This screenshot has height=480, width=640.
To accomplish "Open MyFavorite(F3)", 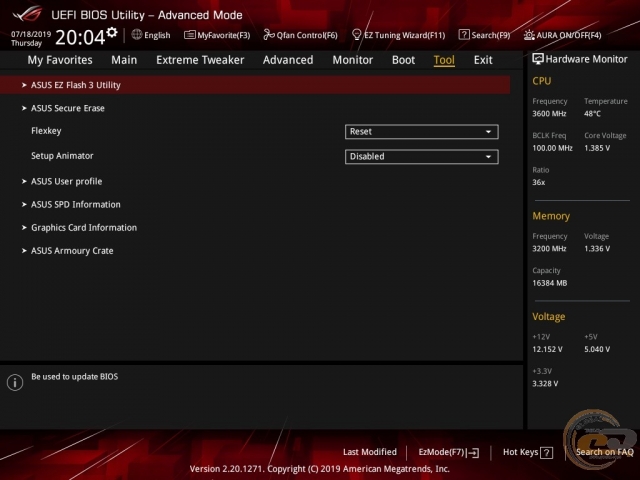I will [x=217, y=35].
